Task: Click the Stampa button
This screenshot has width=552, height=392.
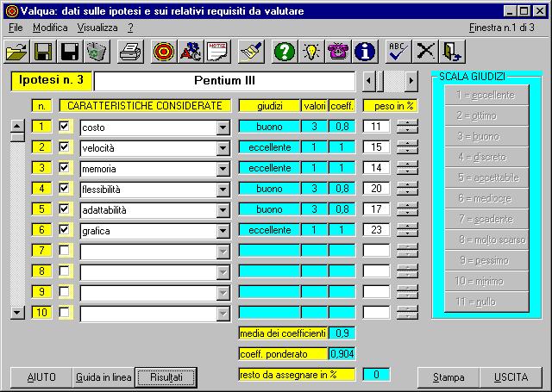Action: 448,377
